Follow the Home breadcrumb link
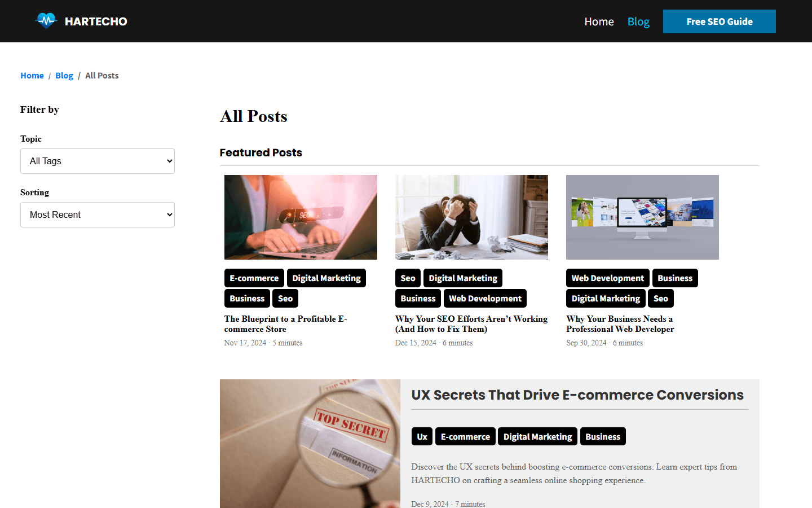Viewport: 812px width, 508px height. tap(32, 76)
